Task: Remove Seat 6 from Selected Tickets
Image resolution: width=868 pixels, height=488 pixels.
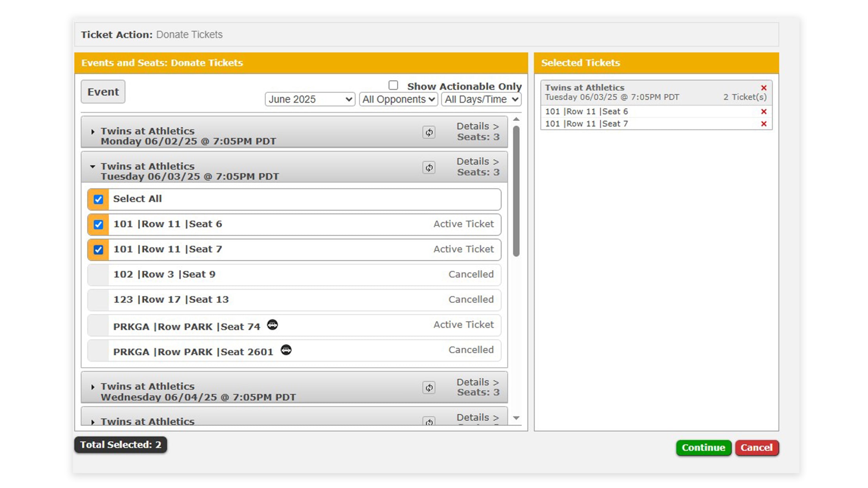Action: pos(764,112)
